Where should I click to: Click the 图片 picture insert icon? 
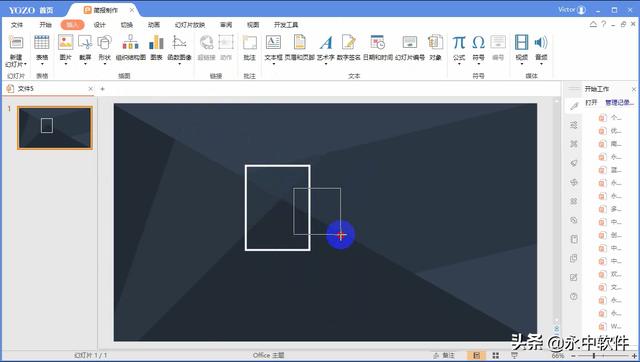pos(65,42)
